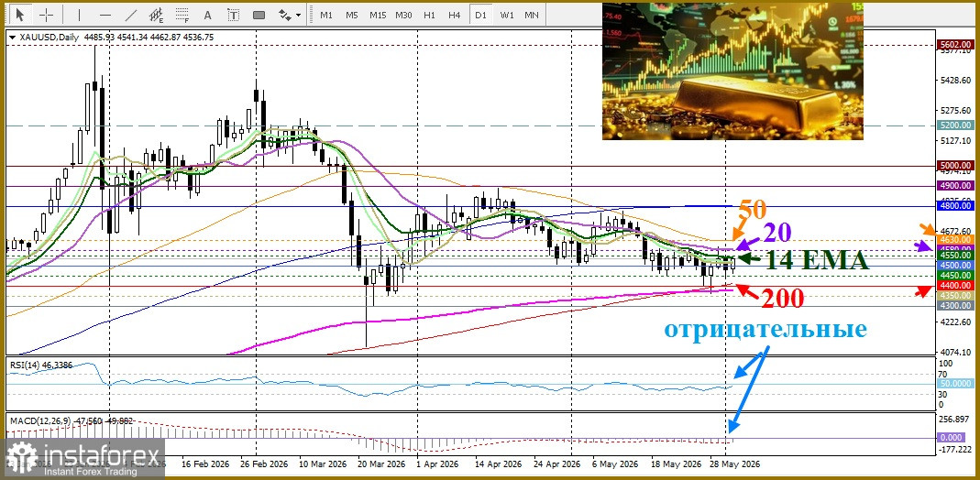This screenshot has height=480, width=980.
Task: Click the 4900.00 purple level label
Action: coord(956,186)
